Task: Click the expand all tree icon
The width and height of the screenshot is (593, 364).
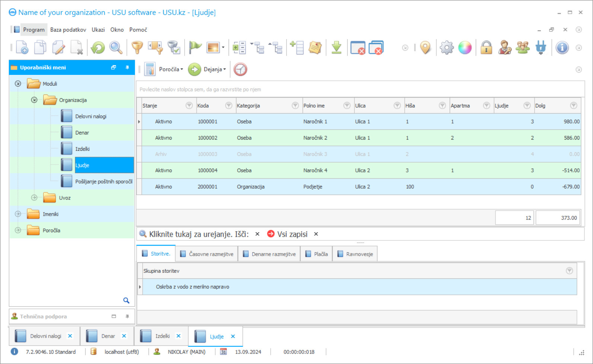Action: (x=257, y=48)
